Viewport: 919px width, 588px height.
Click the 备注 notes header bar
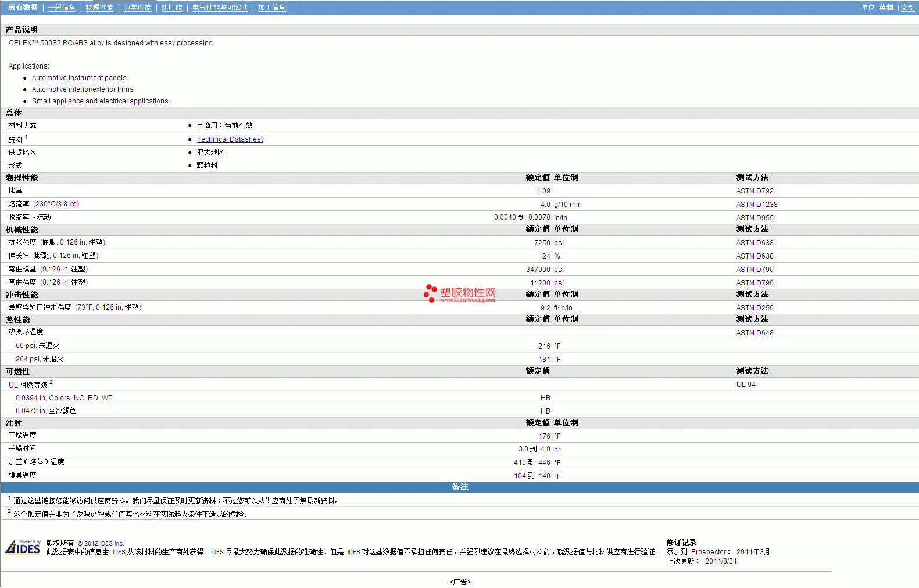[x=460, y=487]
